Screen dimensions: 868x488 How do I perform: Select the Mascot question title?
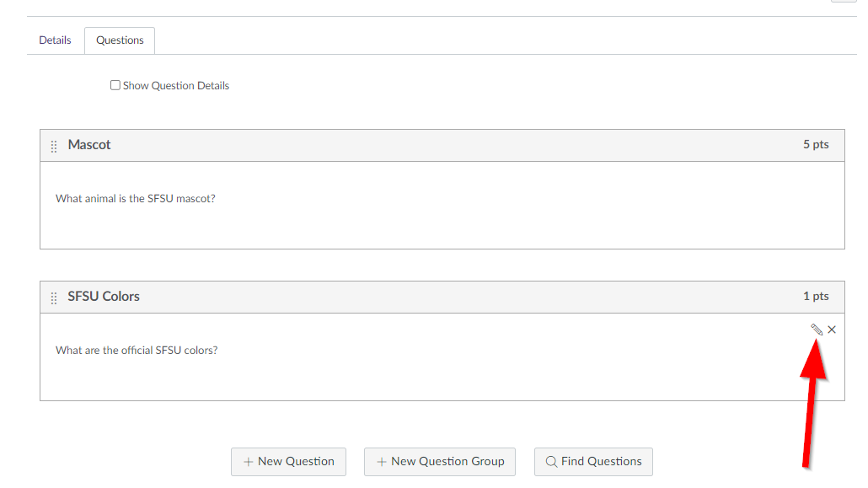(89, 144)
